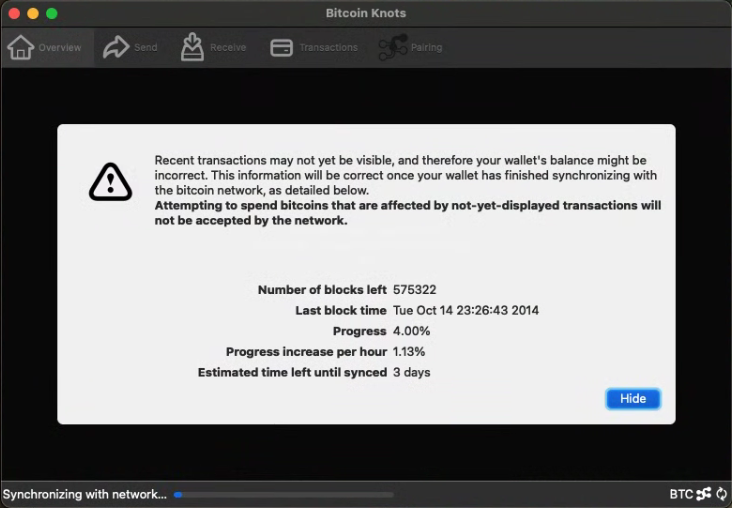Click the Synchronizing with network status text

[84, 494]
